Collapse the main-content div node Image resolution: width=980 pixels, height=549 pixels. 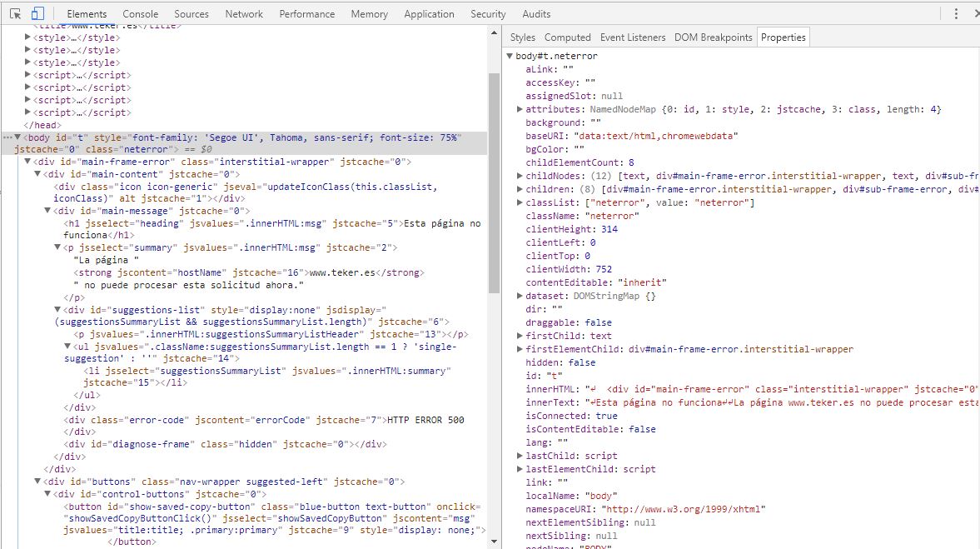(37, 174)
